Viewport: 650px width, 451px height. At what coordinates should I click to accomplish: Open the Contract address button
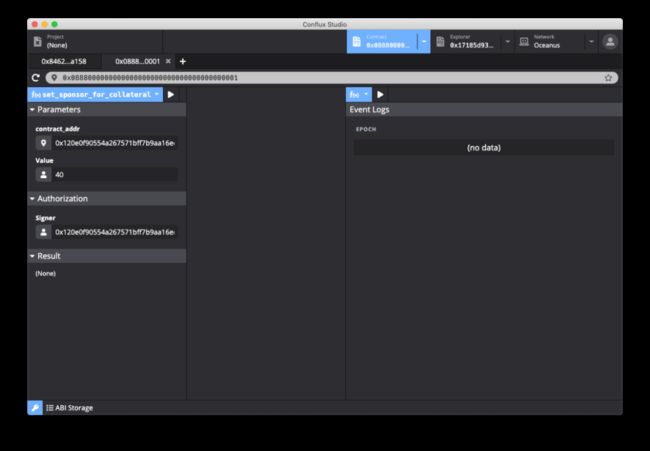coord(382,41)
